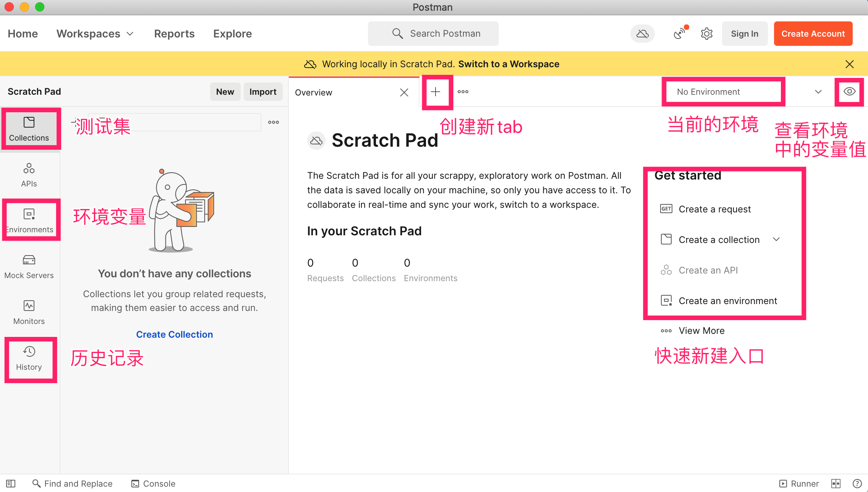868x492 pixels.
Task: Open the tab options three-dots menu
Action: tap(463, 92)
